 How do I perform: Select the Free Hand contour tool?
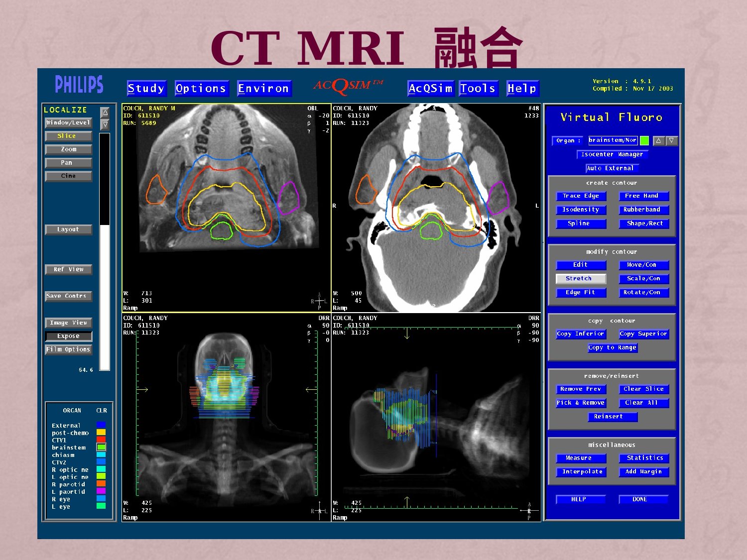tap(644, 196)
